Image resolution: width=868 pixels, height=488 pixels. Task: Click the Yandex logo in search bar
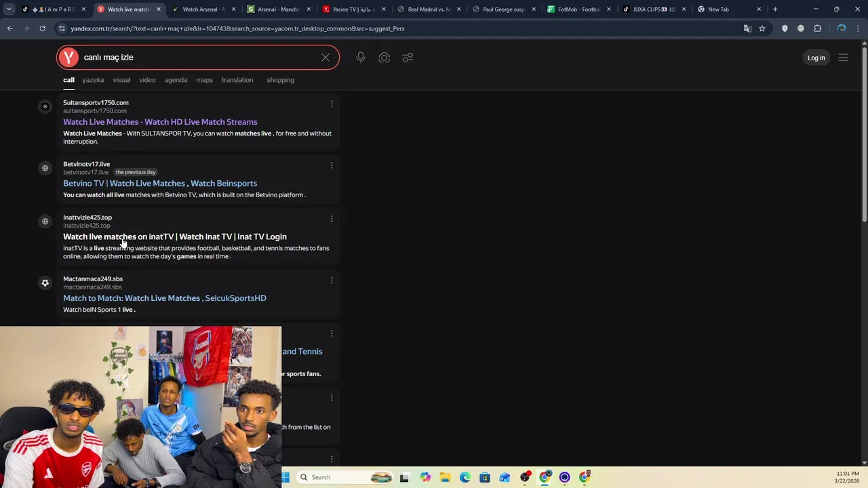tap(68, 58)
